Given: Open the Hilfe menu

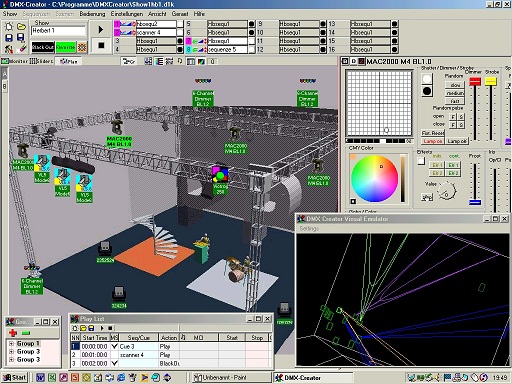Looking at the screenshot, I should tap(199, 14).
